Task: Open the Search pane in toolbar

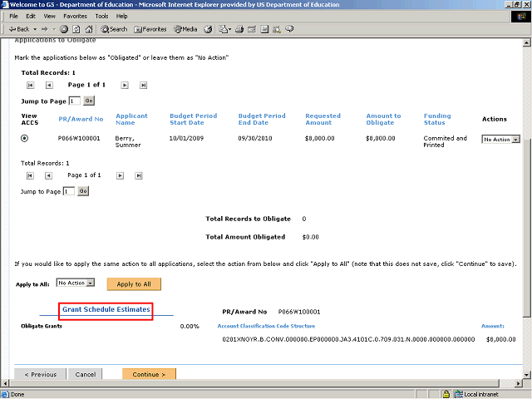Action: pyautogui.click(x=114, y=29)
